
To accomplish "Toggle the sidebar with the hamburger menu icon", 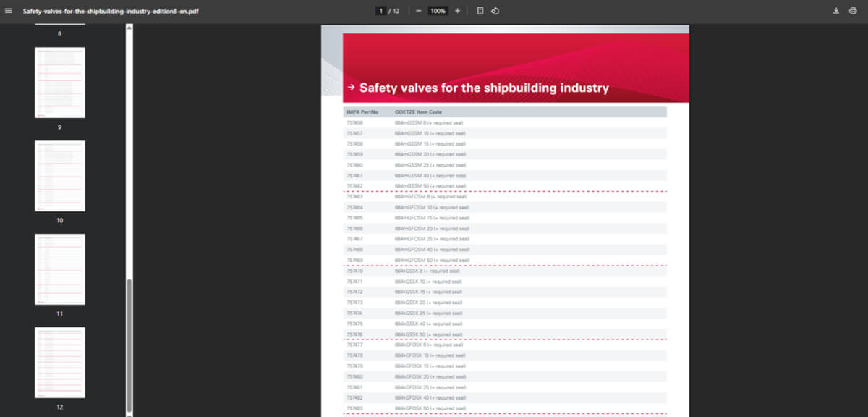I will pos(9,11).
